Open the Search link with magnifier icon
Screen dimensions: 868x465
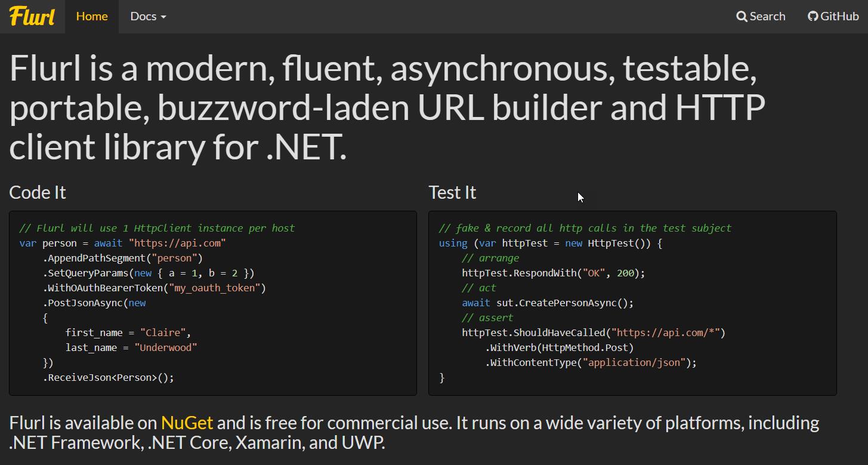pyautogui.click(x=761, y=16)
